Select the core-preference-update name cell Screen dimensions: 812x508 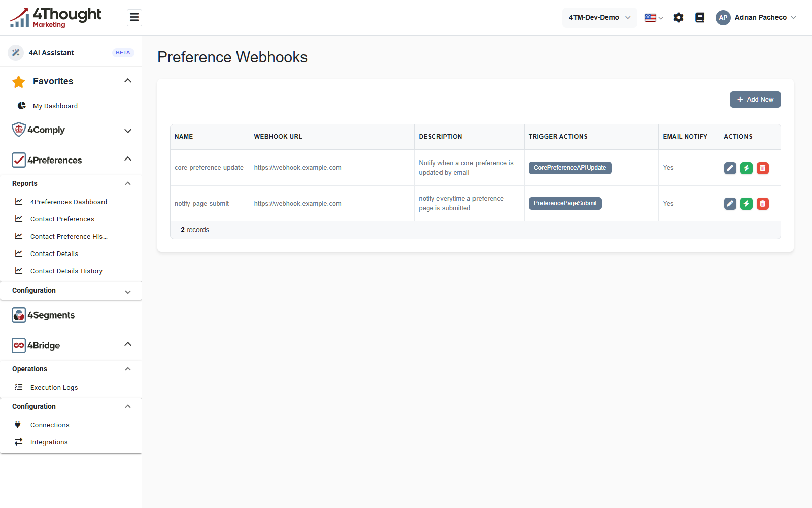[x=209, y=168]
